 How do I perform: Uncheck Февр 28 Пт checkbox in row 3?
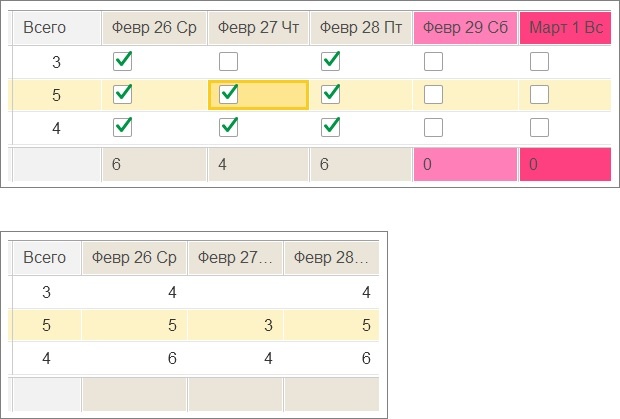pyautogui.click(x=331, y=61)
